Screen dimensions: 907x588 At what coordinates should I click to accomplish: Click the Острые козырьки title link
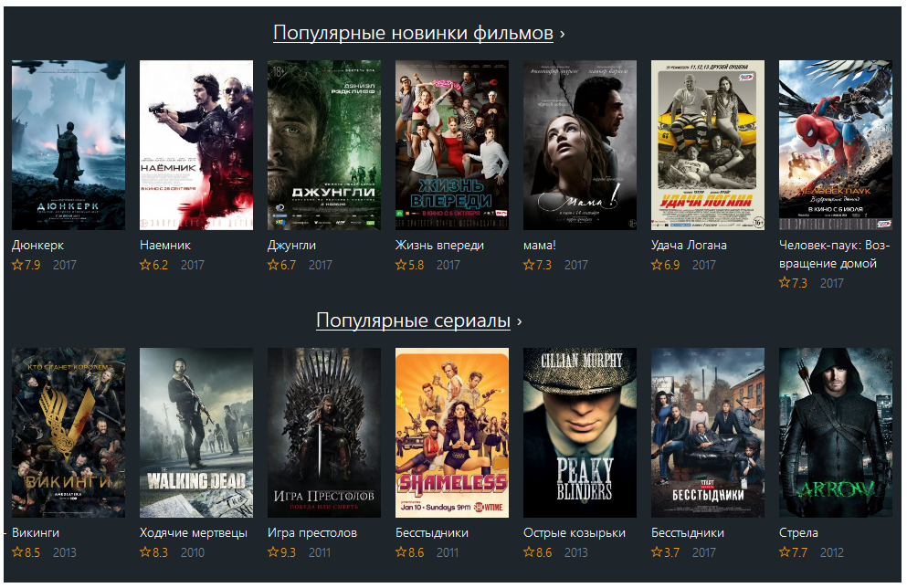click(x=575, y=533)
